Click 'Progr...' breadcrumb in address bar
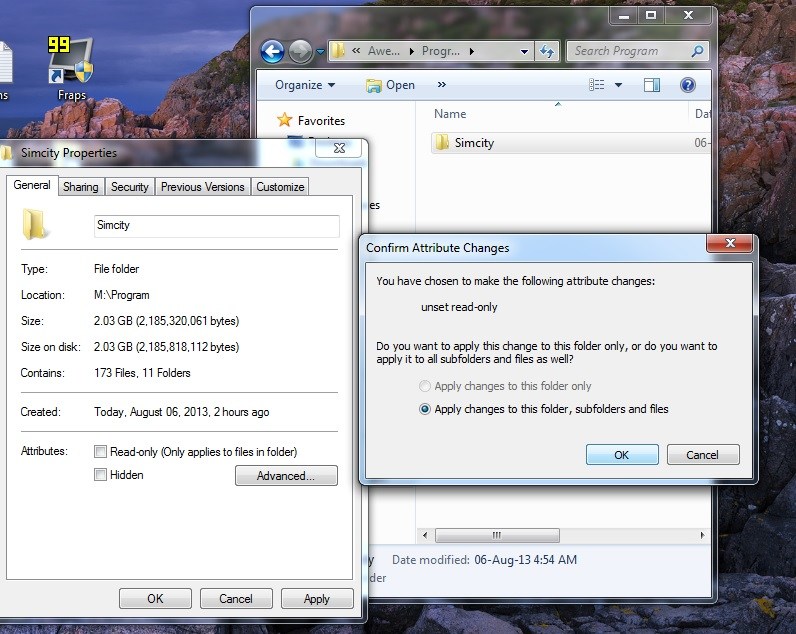 click(441, 51)
